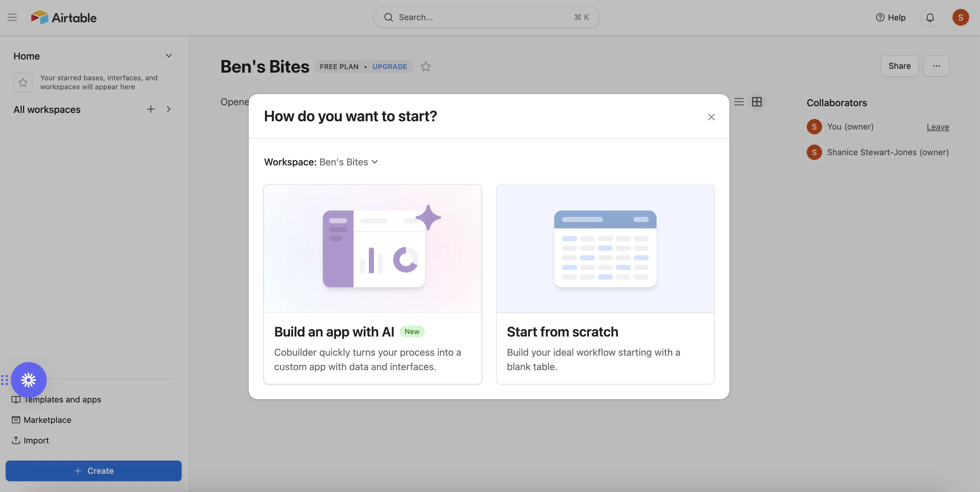Switch to list view layout

point(739,102)
